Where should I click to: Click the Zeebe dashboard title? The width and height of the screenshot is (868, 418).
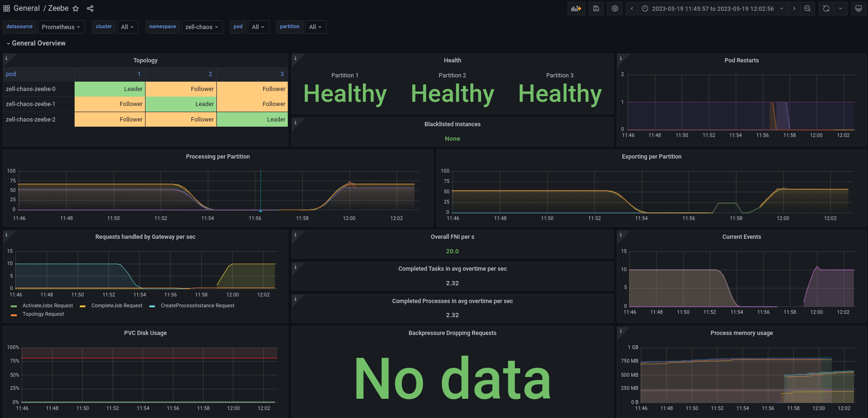[x=58, y=8]
